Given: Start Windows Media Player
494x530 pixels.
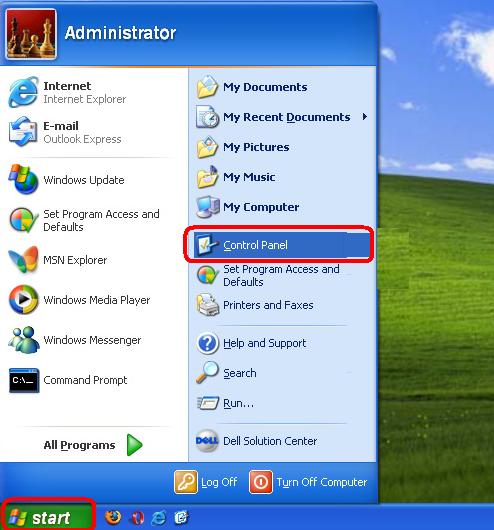Looking at the screenshot, I should pos(79,299).
